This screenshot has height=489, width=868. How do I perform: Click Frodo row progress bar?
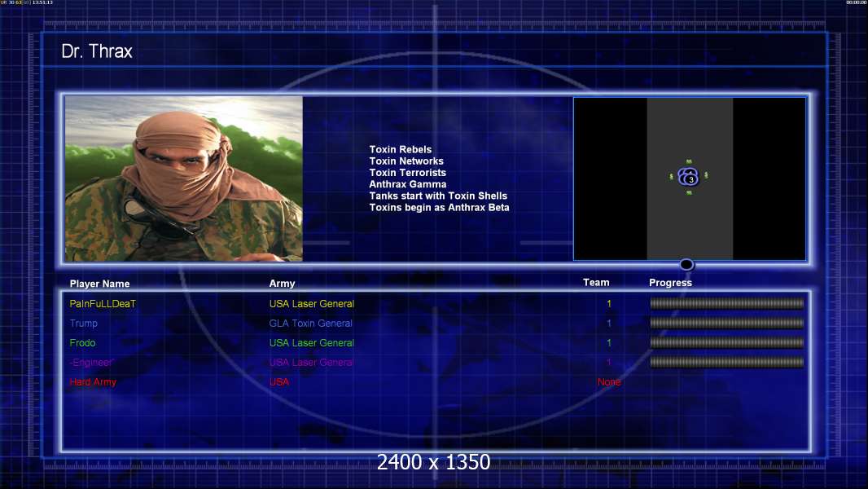[x=727, y=343]
